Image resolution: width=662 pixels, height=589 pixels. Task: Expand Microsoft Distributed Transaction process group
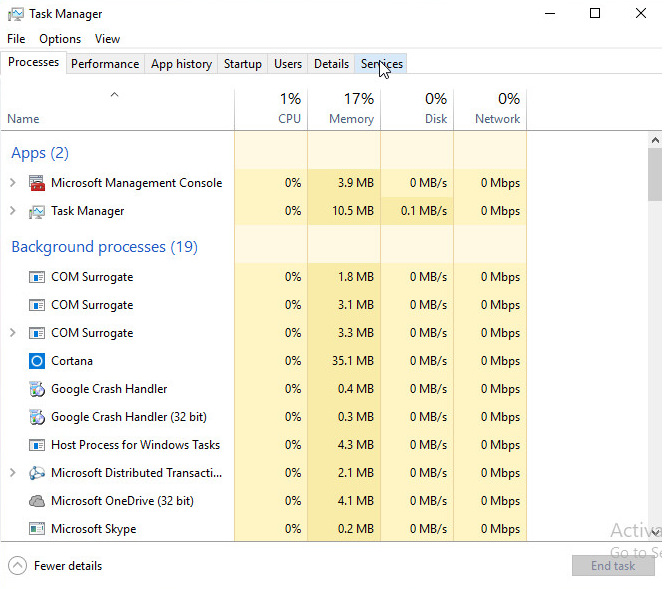point(12,473)
